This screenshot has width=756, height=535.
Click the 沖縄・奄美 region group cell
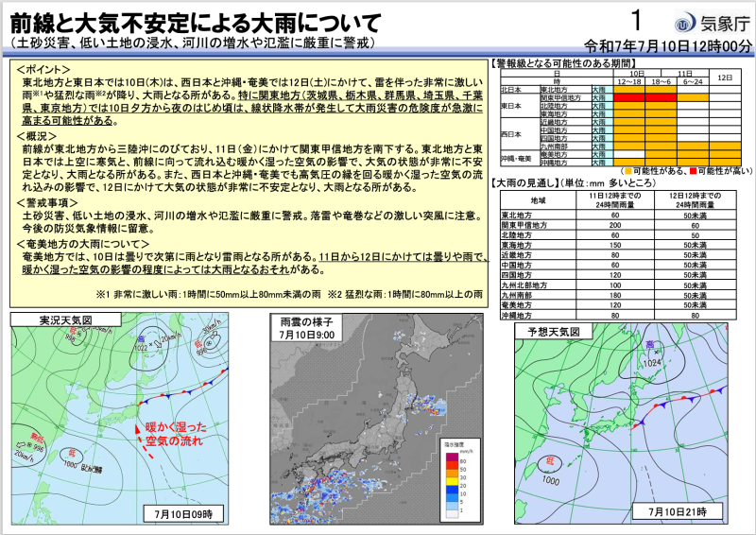pos(520,158)
